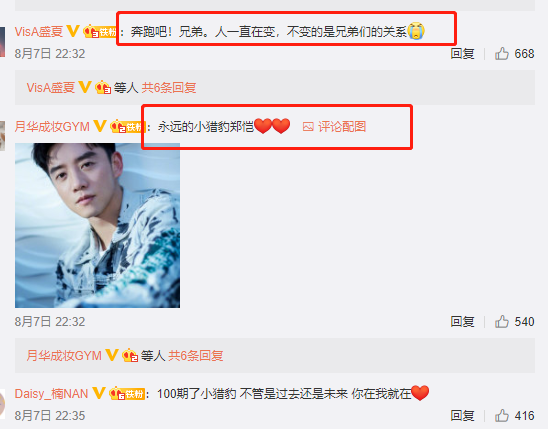The width and height of the screenshot is (548, 429).
Task: Click VisA盛夏 name in the reply summary bar
Action: [51, 87]
